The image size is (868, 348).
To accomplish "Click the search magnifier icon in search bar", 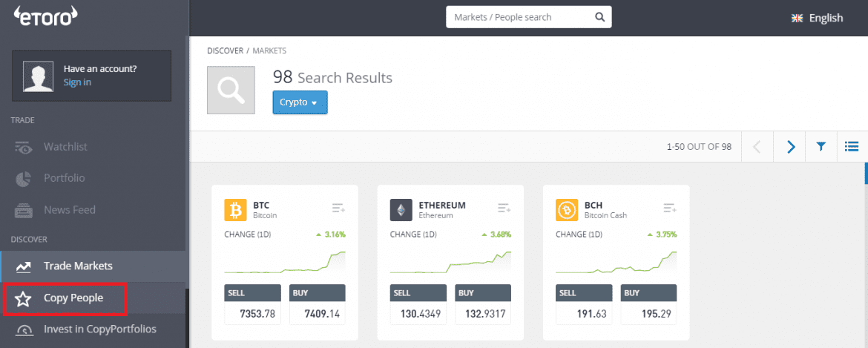I will pyautogui.click(x=599, y=17).
